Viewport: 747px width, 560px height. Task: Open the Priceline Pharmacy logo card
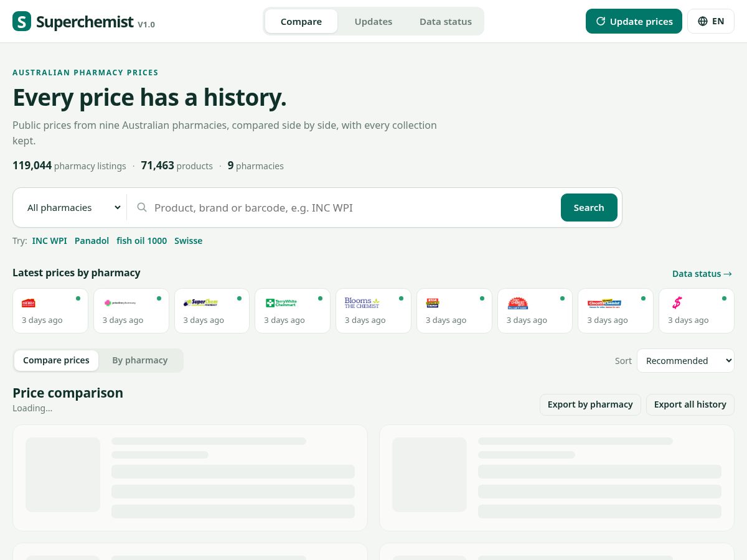point(131,310)
